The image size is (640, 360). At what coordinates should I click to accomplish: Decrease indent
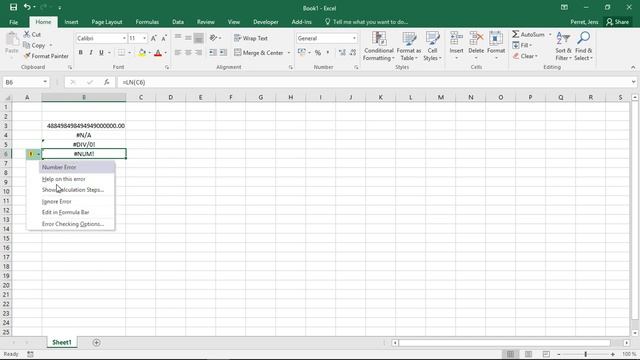(x=213, y=53)
